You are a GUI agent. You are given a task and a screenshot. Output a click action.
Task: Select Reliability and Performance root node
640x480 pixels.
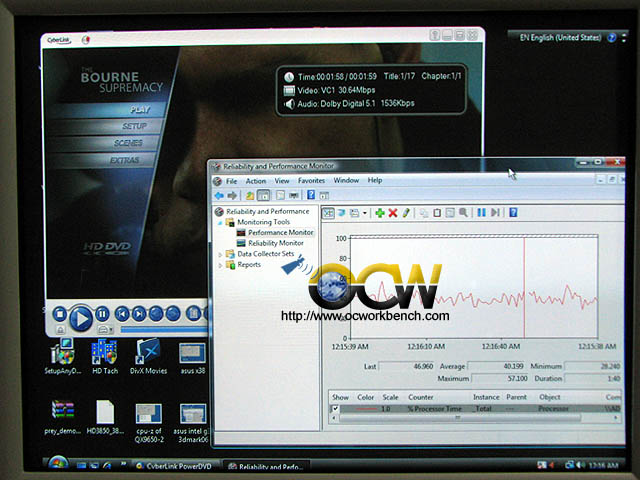pos(268,211)
